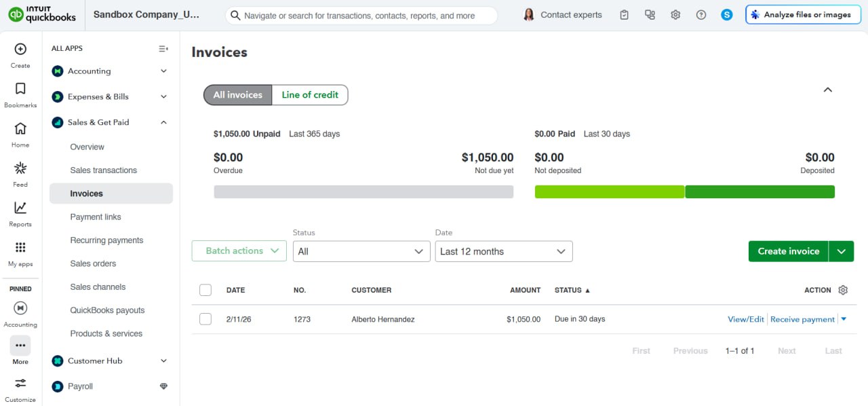The width and height of the screenshot is (868, 406).
Task: Open the Feed panel
Action: [x=20, y=168]
